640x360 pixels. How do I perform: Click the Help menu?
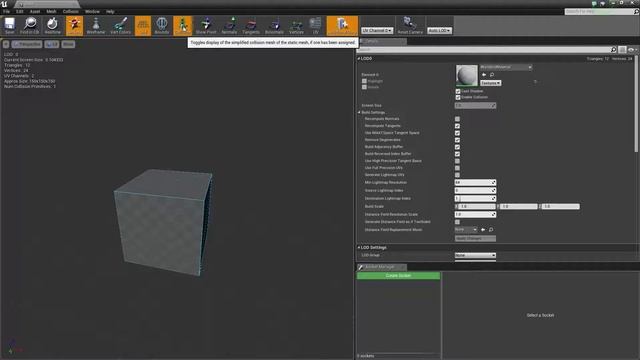(x=110, y=11)
